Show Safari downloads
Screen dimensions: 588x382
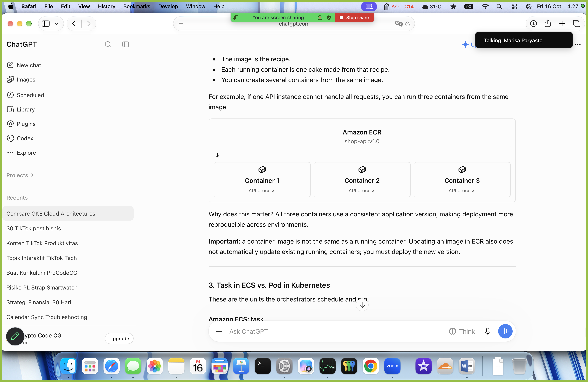[x=533, y=23]
